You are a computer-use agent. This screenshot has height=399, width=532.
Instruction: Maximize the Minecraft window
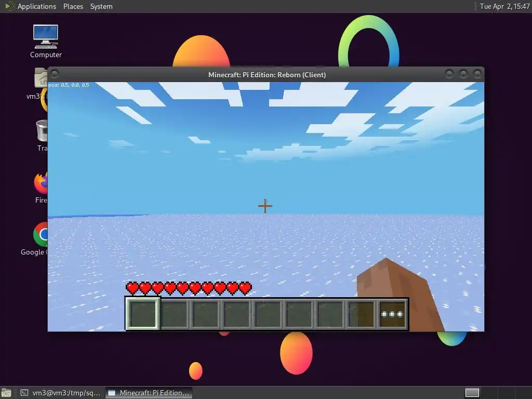click(x=463, y=74)
